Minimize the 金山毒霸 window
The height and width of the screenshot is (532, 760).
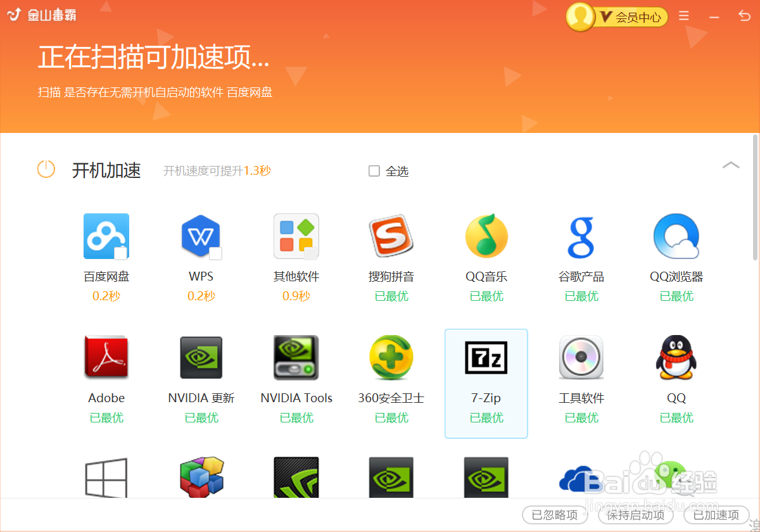point(714,16)
